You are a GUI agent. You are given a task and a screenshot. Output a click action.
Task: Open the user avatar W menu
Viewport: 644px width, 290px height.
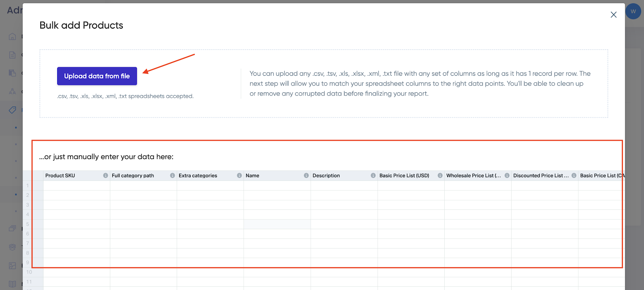pos(633,11)
